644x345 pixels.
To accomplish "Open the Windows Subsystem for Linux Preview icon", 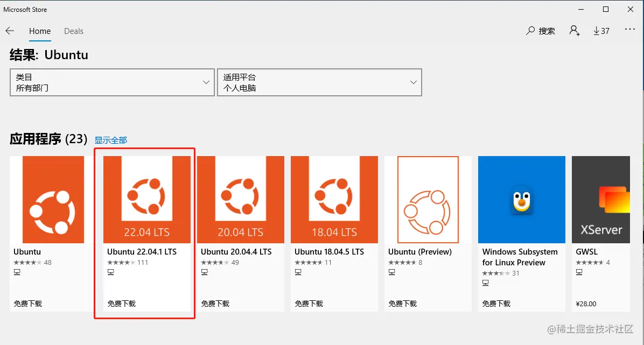I will 521,199.
